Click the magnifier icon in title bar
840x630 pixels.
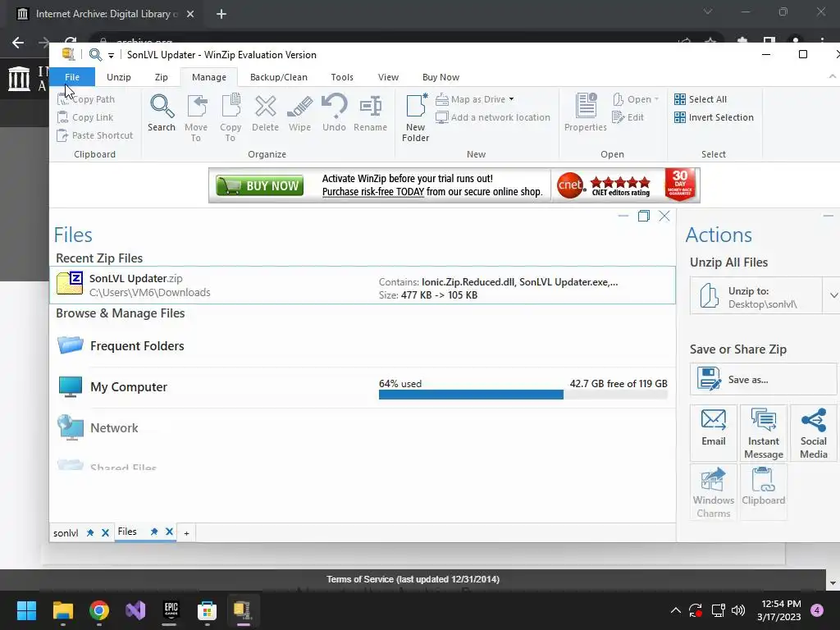coord(95,55)
